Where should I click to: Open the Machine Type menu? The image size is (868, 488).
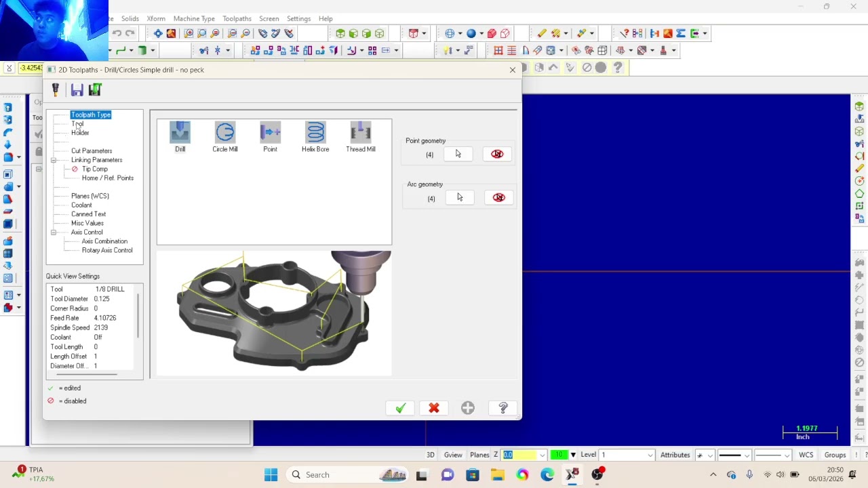coord(194,19)
